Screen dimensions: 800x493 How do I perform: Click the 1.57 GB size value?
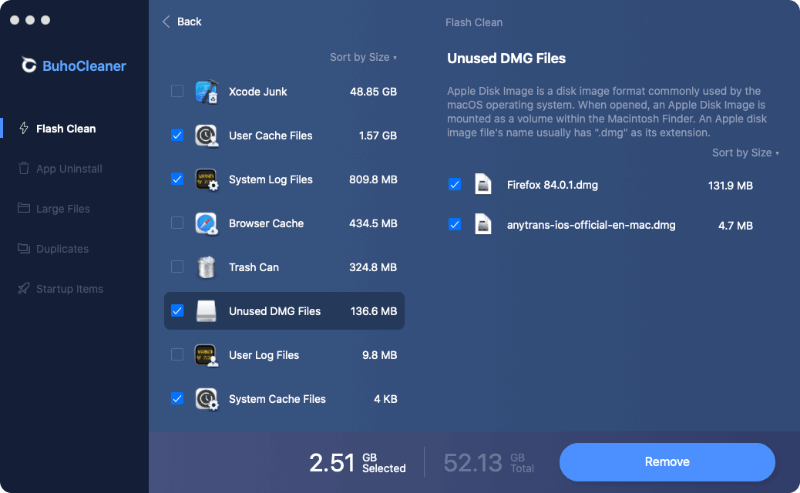[x=378, y=135]
